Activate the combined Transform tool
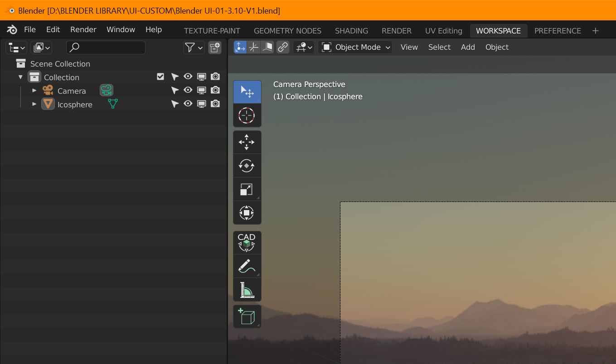Viewport: 616px width, 364px height. click(x=247, y=213)
